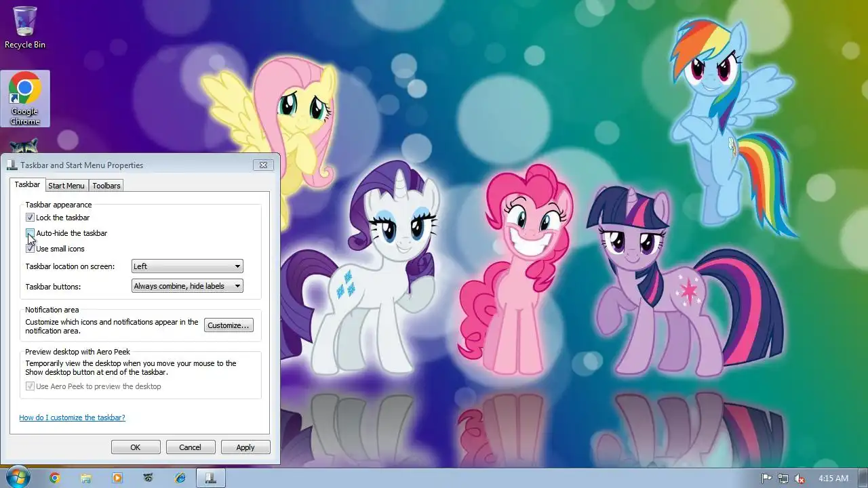Toggle Lock the taskbar checkbox

tap(30, 218)
